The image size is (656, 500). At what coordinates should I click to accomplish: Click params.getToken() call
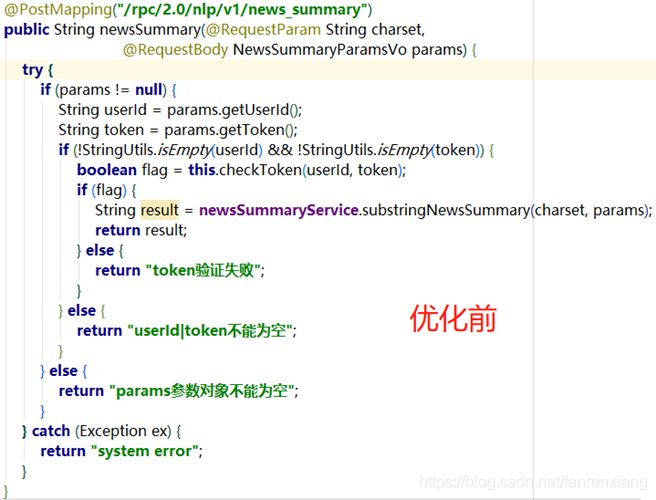[x=229, y=130]
